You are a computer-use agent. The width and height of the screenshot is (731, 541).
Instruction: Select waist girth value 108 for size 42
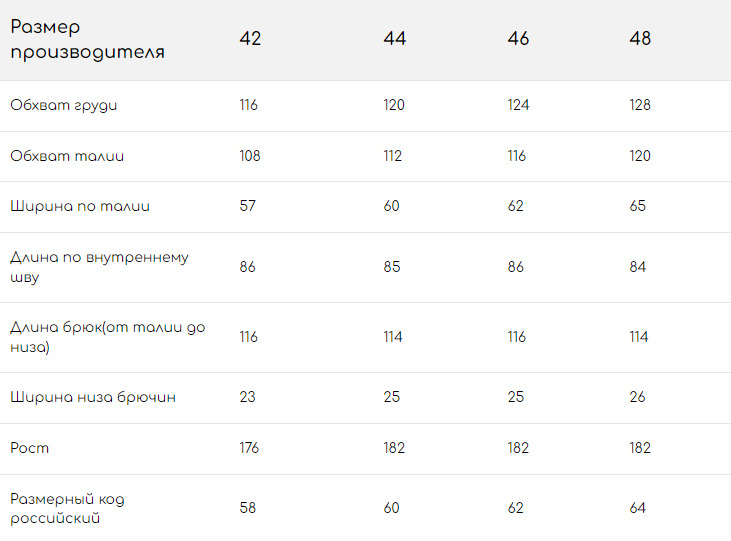click(250, 156)
